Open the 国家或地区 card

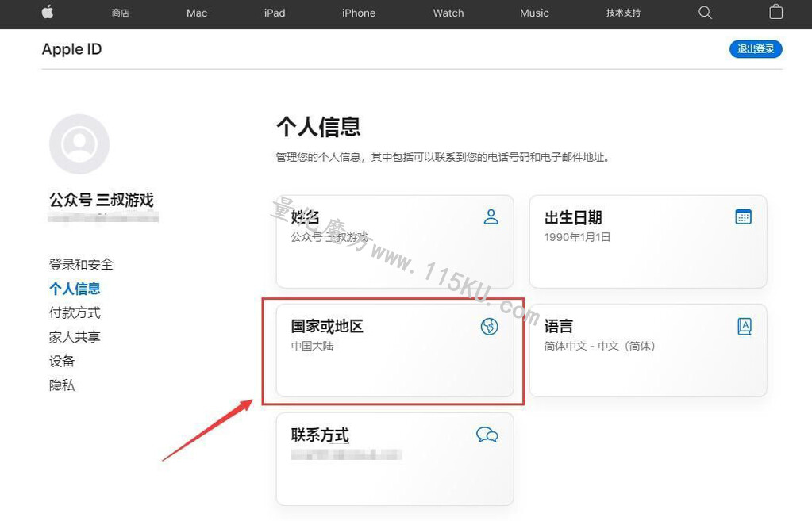395,351
